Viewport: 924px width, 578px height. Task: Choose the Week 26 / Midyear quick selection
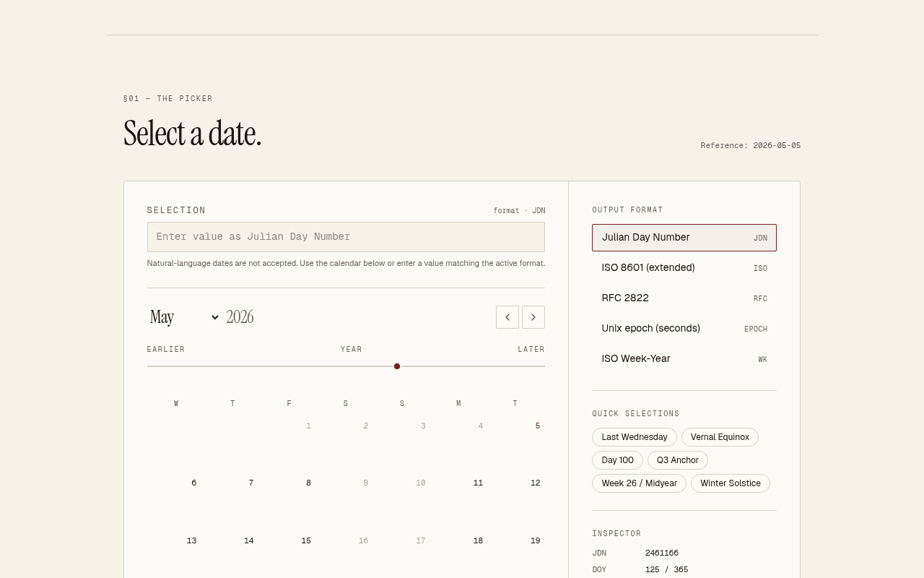coord(639,483)
